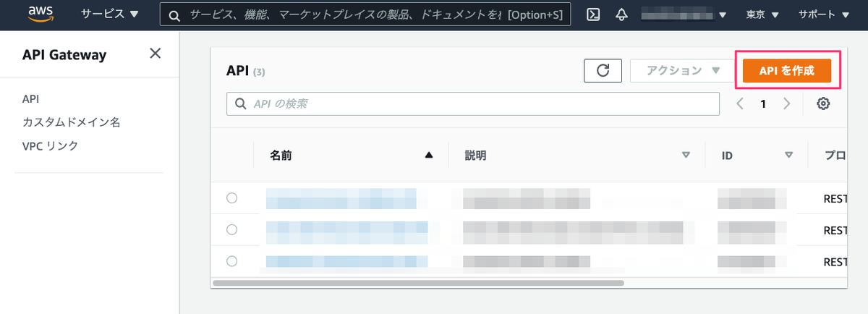Select the first API radio button
Viewport: 868px width, 314px height.
coord(232,198)
